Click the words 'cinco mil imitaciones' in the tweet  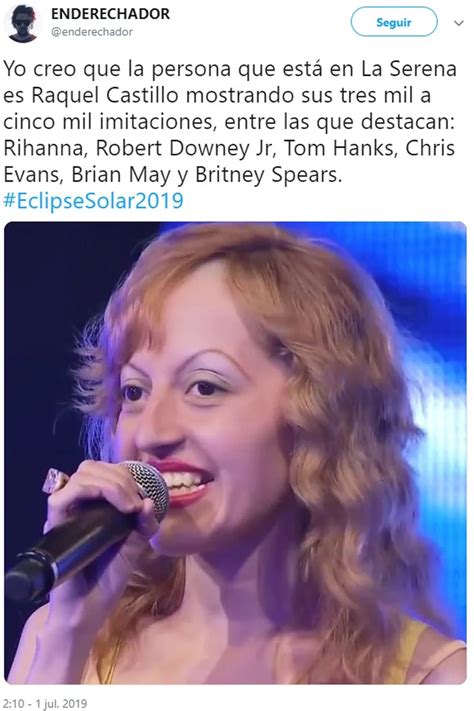pyautogui.click(x=109, y=122)
